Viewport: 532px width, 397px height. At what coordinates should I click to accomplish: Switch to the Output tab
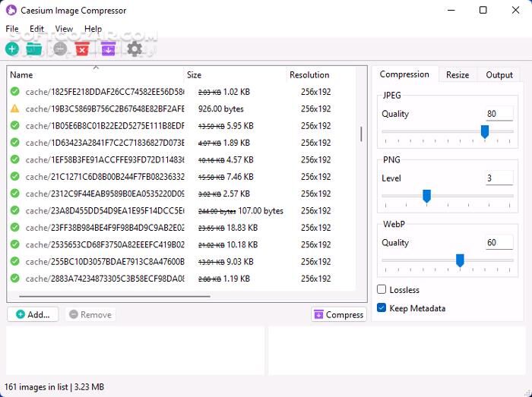pyautogui.click(x=499, y=75)
